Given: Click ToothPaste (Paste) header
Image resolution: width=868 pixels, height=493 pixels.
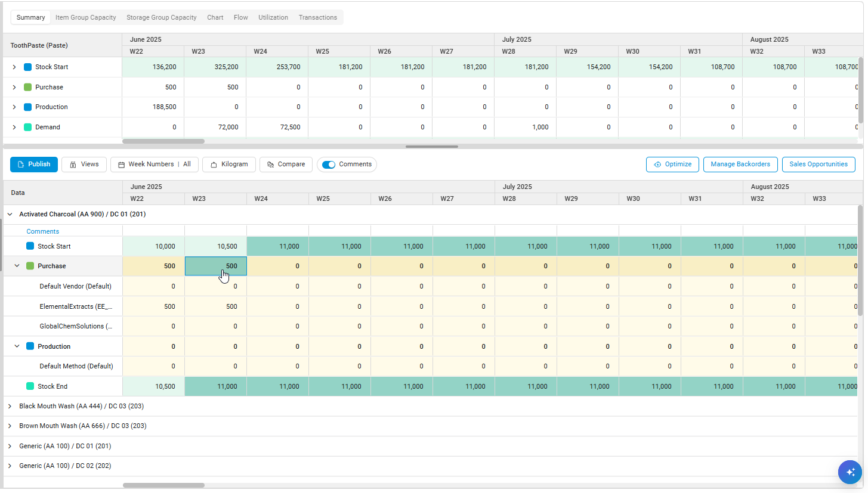Looking at the screenshot, I should point(39,45).
